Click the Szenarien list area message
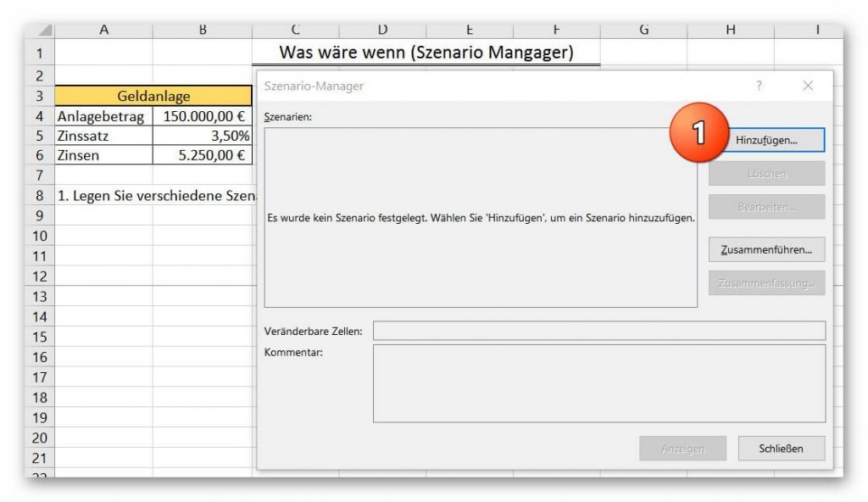Screen dimensions: 868x502 point(481,218)
